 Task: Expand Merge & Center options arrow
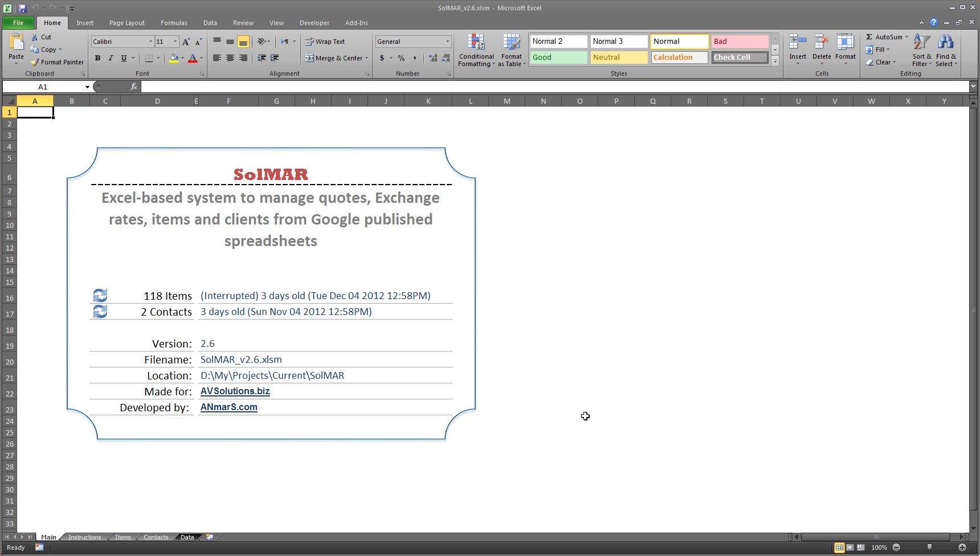[x=366, y=58]
